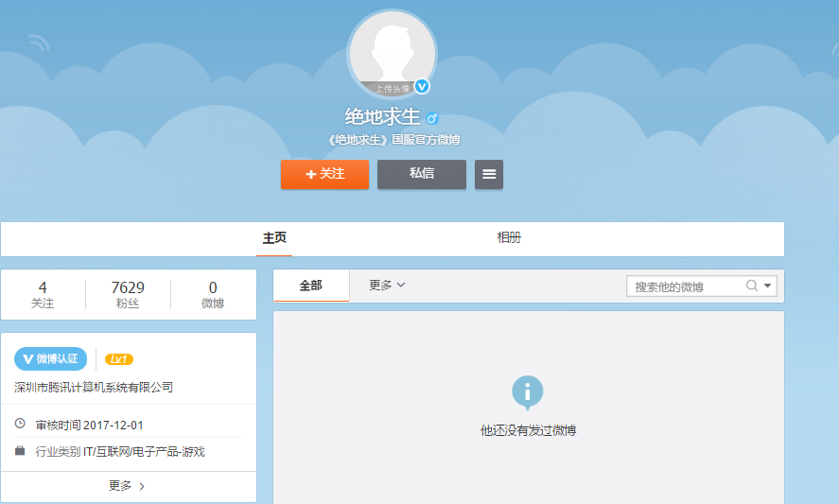The height and width of the screenshot is (504, 839).
Task: Click the magnifier search icon
Action: [752, 286]
